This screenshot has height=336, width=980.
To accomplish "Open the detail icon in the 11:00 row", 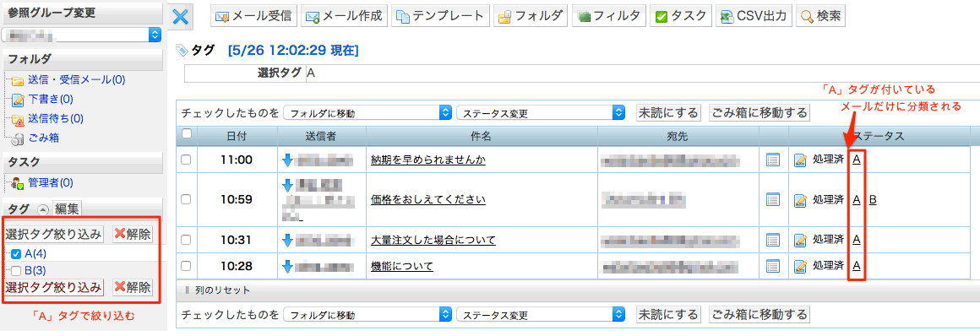I will pos(773,160).
